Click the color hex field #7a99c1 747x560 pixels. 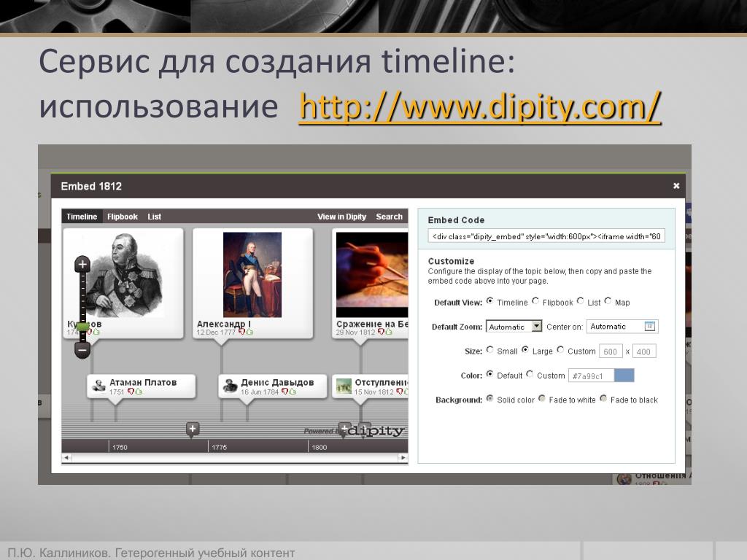(591, 376)
